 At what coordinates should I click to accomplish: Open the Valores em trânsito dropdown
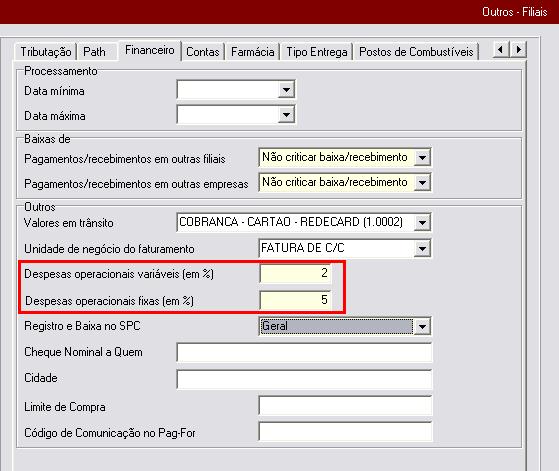coord(422,222)
